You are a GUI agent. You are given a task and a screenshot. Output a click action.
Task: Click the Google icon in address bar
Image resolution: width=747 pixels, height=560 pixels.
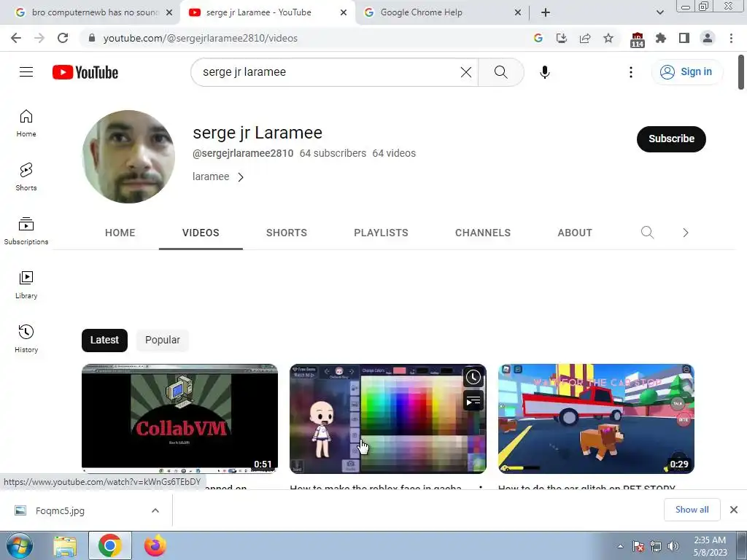(538, 38)
